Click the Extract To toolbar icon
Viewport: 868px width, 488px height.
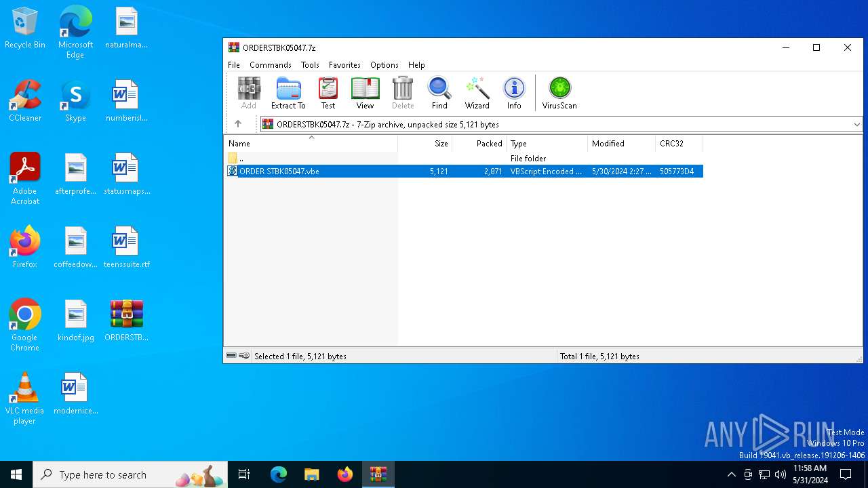tap(288, 93)
